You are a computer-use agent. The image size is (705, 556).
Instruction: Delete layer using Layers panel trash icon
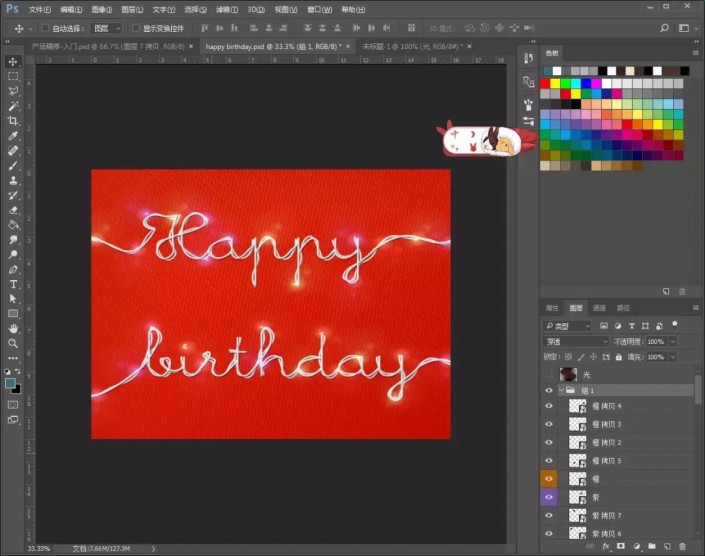click(x=682, y=546)
